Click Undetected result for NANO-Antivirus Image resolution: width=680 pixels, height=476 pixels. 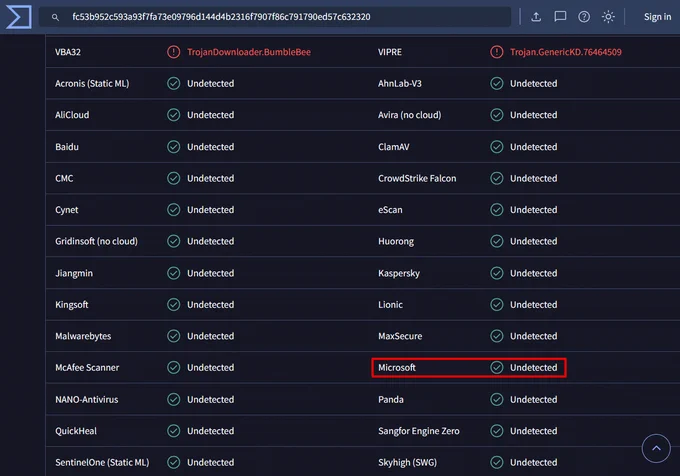pos(210,399)
